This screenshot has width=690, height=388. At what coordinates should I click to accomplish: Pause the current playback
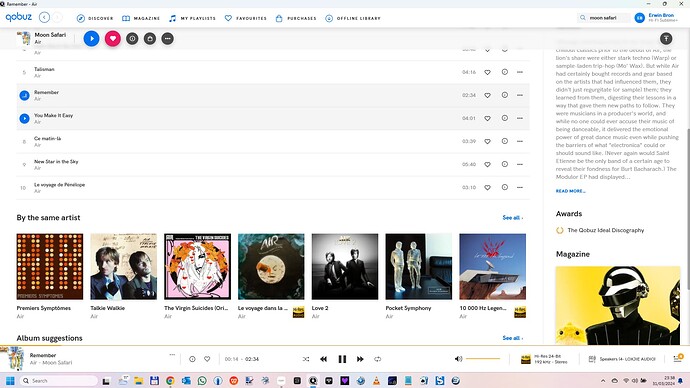[342, 359]
